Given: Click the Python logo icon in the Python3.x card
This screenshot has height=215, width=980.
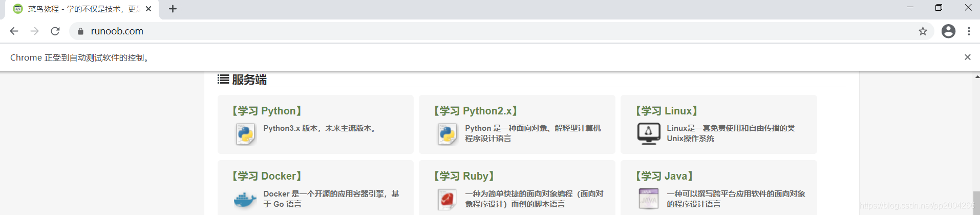Looking at the screenshot, I should [246, 134].
